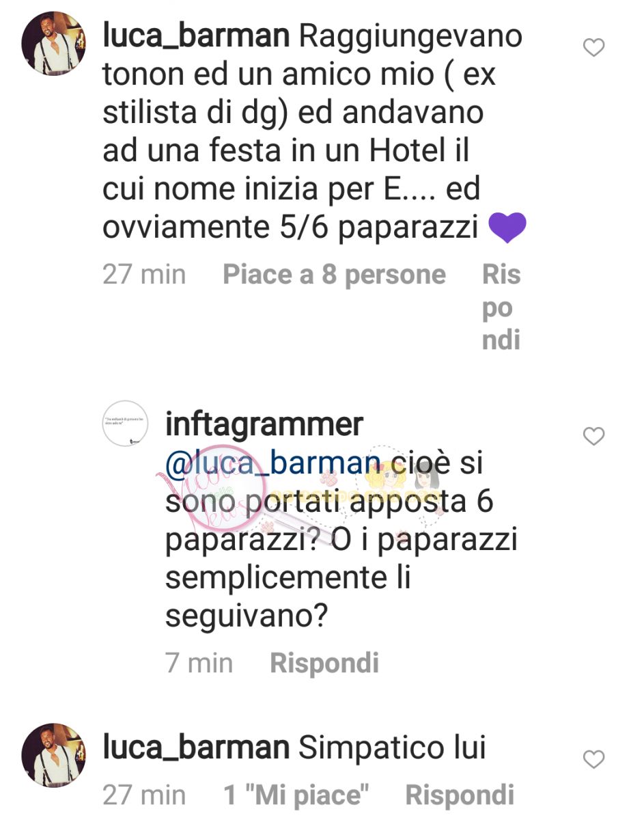Like luca_barman's comment about the hotel party
The image size is (644, 820).
(594, 47)
